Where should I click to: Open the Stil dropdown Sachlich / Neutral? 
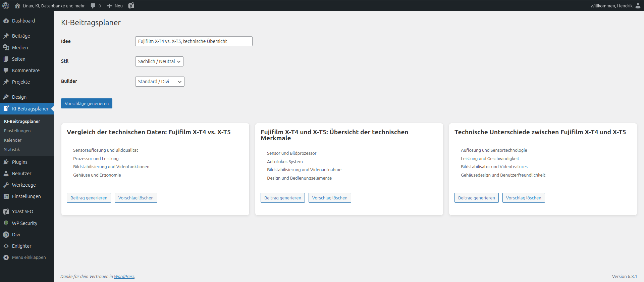click(159, 61)
